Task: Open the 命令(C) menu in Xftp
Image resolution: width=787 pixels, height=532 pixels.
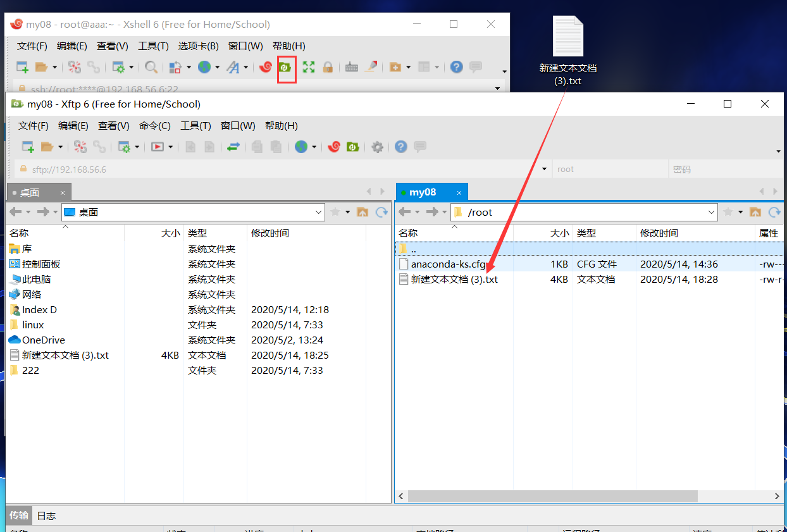Action: coord(155,126)
